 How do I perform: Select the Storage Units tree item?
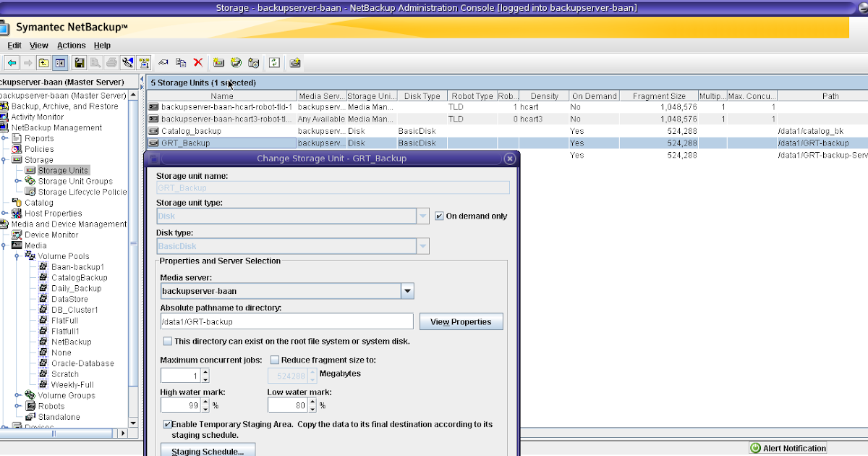pos(63,171)
